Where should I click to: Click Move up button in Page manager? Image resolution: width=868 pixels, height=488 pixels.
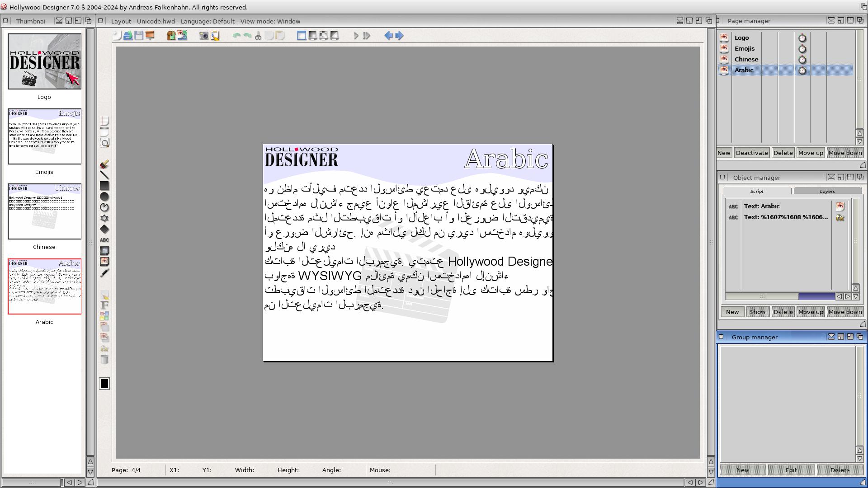(x=811, y=153)
